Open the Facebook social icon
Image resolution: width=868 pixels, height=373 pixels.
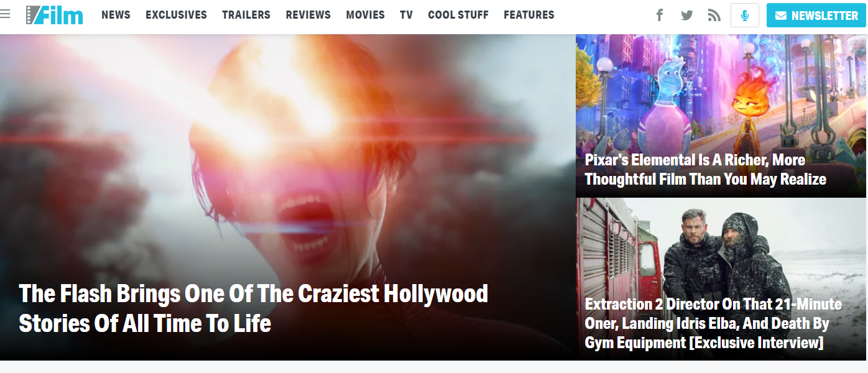pyautogui.click(x=660, y=15)
